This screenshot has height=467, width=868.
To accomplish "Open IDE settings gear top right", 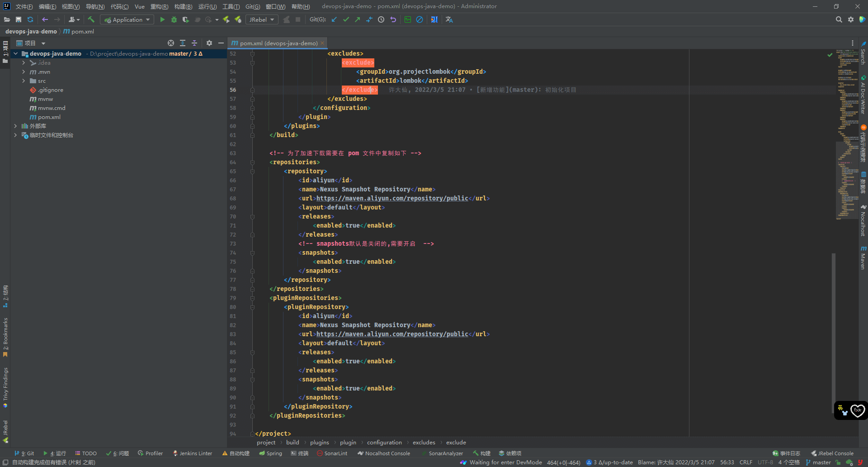I will [851, 19].
